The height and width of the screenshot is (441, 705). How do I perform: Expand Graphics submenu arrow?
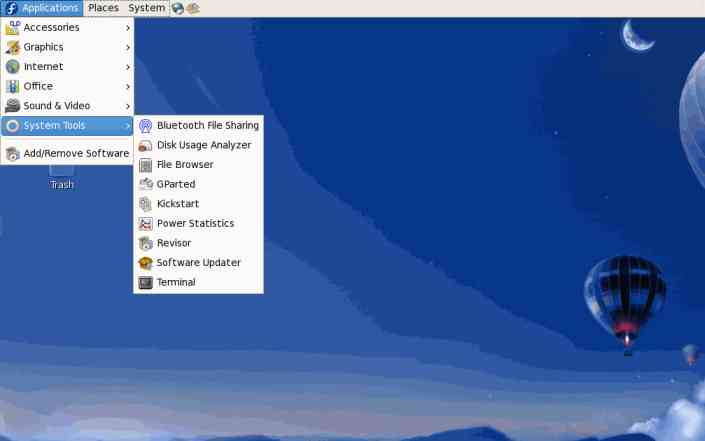point(128,47)
